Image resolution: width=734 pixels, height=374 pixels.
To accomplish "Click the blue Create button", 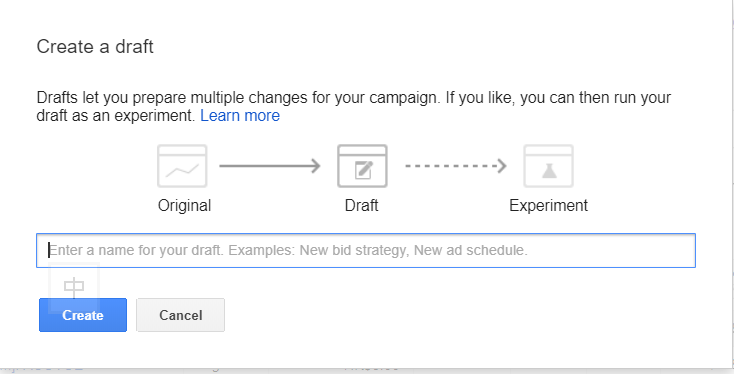I will pyautogui.click(x=83, y=315).
